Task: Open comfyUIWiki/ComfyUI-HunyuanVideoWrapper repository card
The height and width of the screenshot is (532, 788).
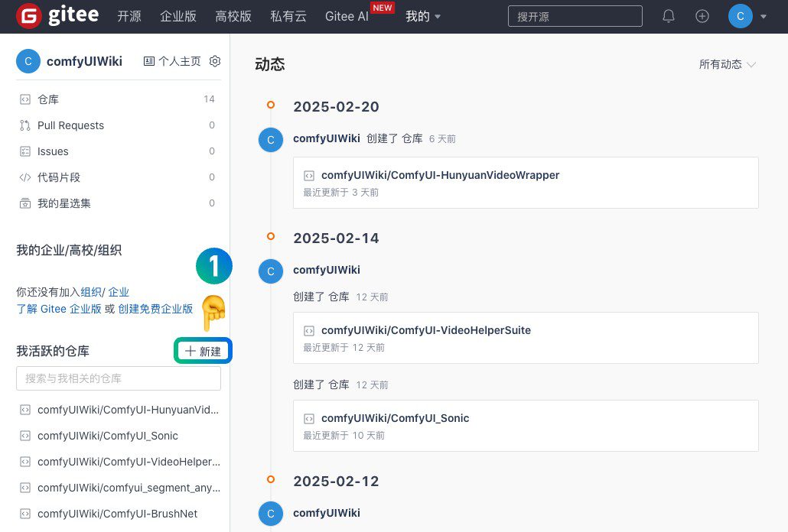Action: (x=526, y=183)
